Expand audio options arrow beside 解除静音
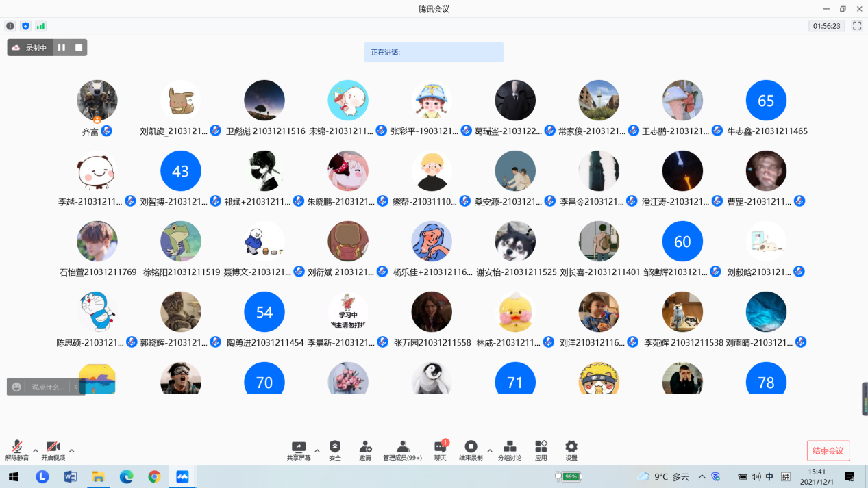Viewport: 868px width, 488px height. [36, 451]
